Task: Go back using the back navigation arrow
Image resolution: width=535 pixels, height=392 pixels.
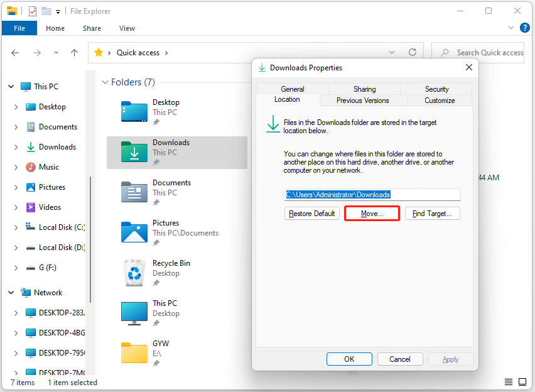Action: click(15, 53)
